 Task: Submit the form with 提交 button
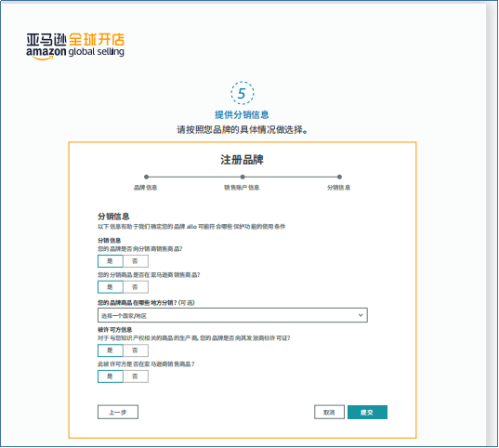[x=367, y=412]
